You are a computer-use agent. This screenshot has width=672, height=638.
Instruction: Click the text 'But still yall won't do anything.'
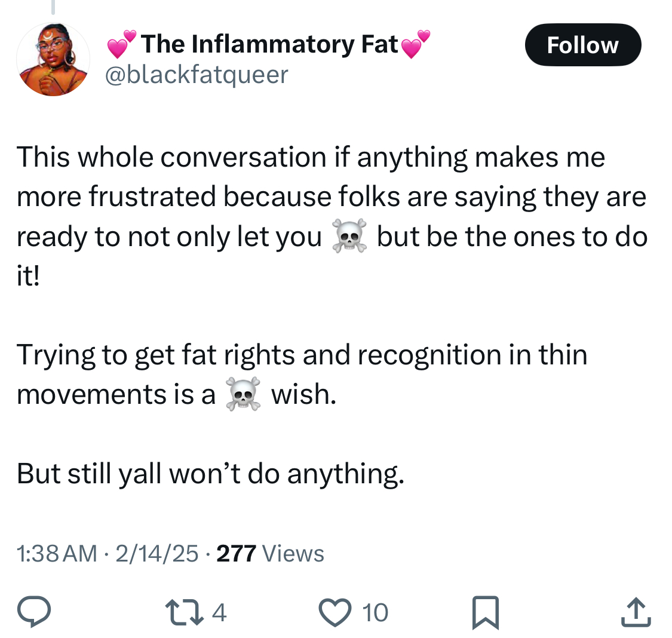pos(210,473)
